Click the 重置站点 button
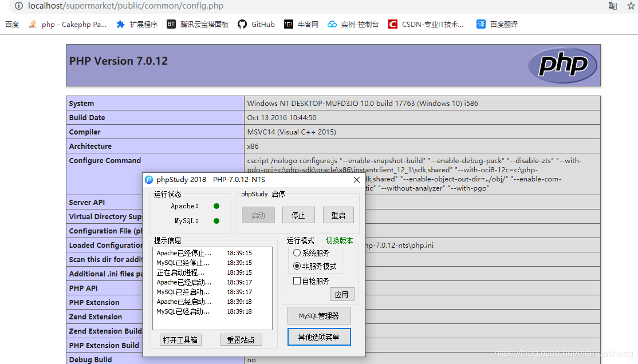 click(x=241, y=340)
